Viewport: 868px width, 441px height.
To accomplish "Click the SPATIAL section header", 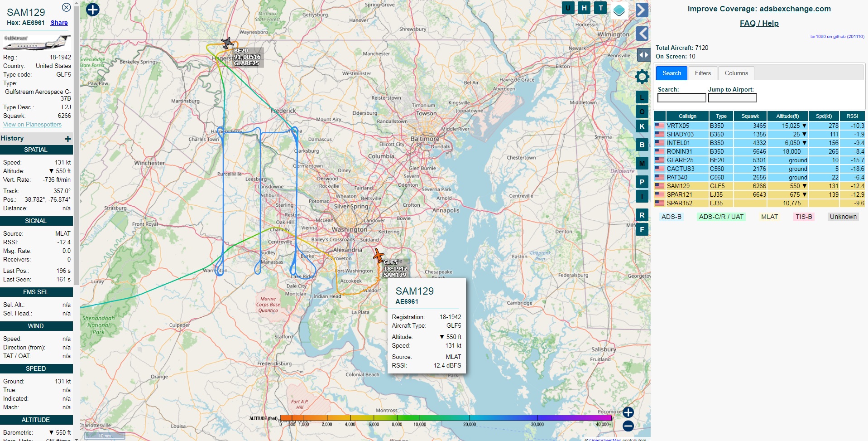I will point(36,150).
